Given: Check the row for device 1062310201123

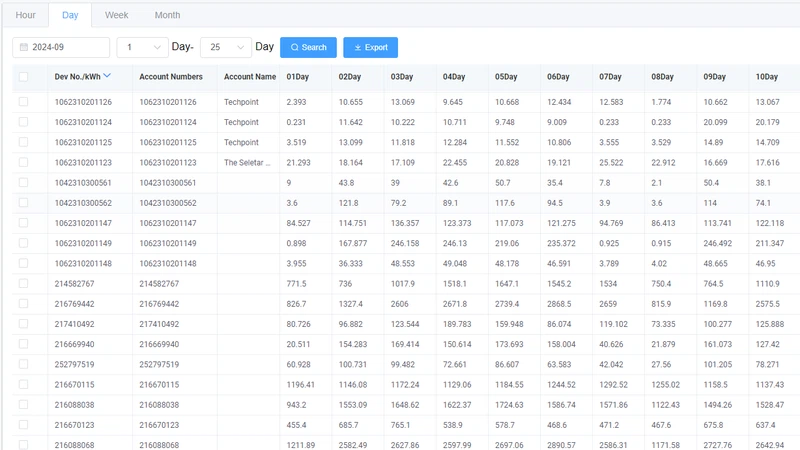Looking at the screenshot, I should pyautogui.click(x=23, y=162).
